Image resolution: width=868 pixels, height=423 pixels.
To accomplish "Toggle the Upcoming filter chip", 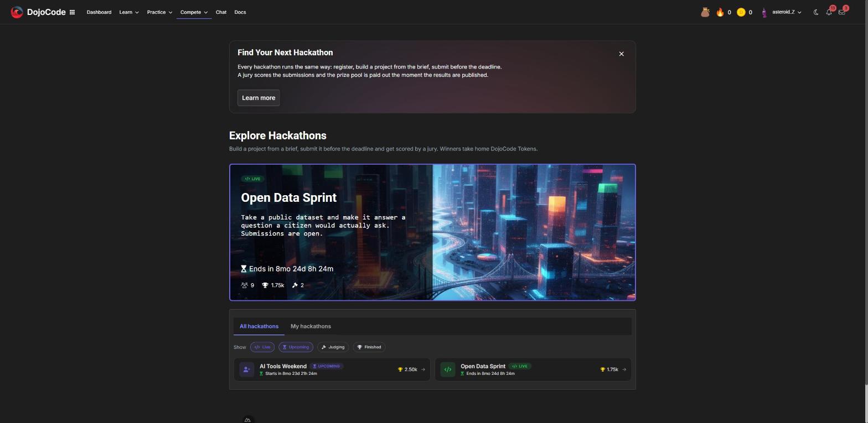I will pos(296,347).
